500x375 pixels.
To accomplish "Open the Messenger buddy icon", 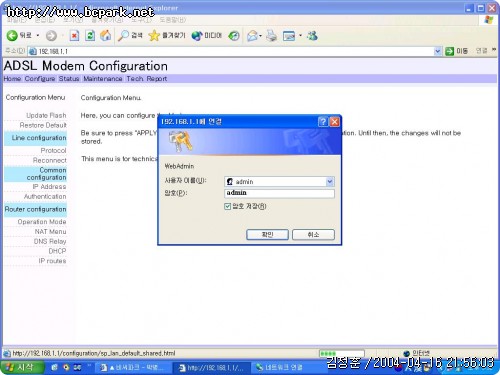I will pyautogui.click(x=312, y=35).
